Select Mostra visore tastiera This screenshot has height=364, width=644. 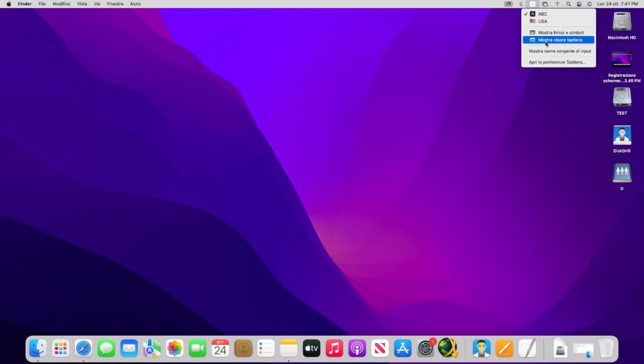[x=560, y=40]
